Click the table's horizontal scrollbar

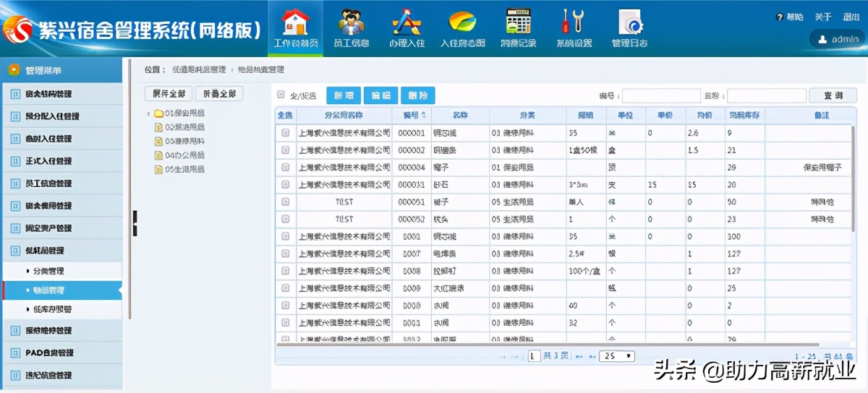pos(548,345)
